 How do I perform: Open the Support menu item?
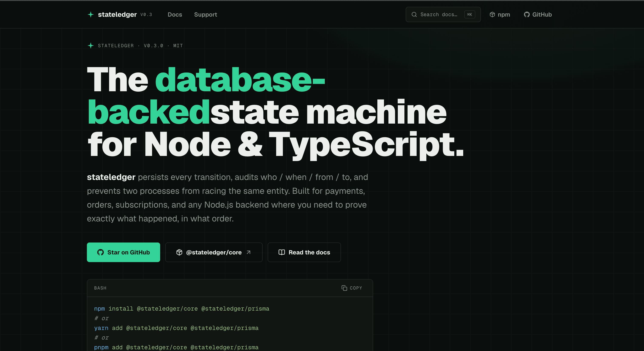[x=206, y=14]
